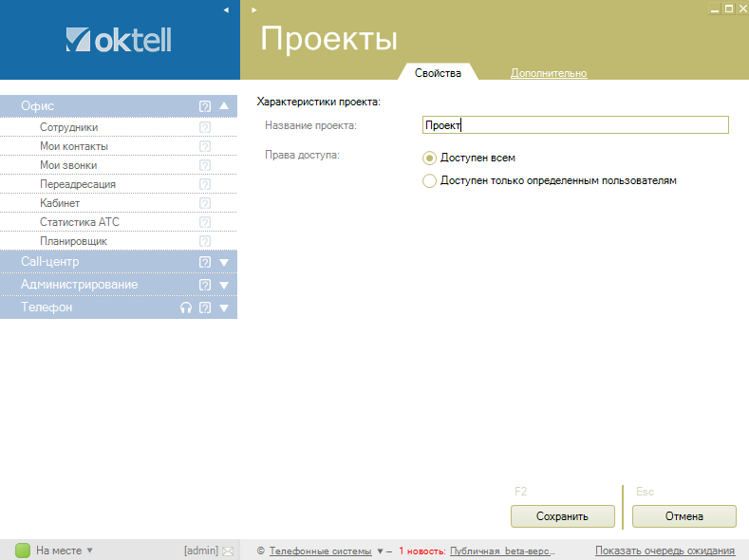Click the Отмена button
This screenshot has height=560, width=749.
[683, 516]
